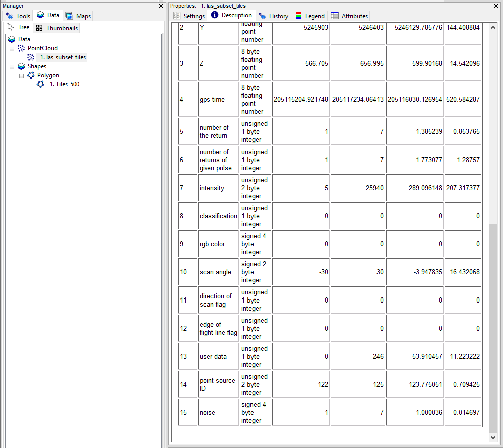503x448 pixels.
Task: Open the Maps tab in Manager
Action: (x=78, y=16)
